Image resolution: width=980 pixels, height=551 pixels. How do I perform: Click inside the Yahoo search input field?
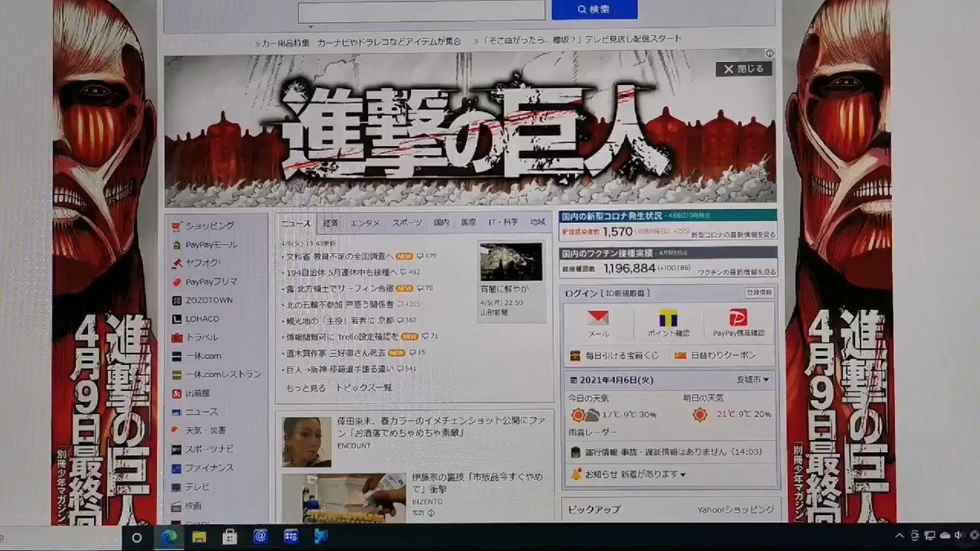(x=421, y=11)
